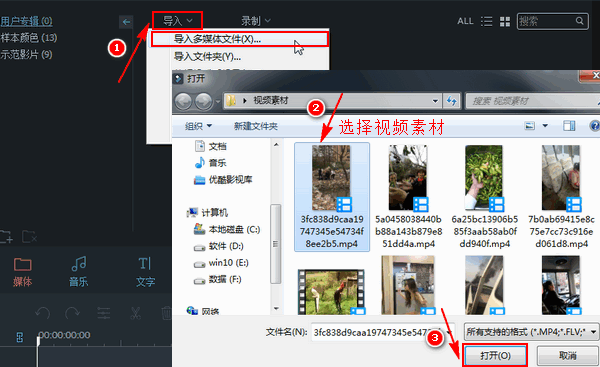Select video 6a25bc13906b585f3aab58ab0fdd940f.mp4

tap(484, 197)
